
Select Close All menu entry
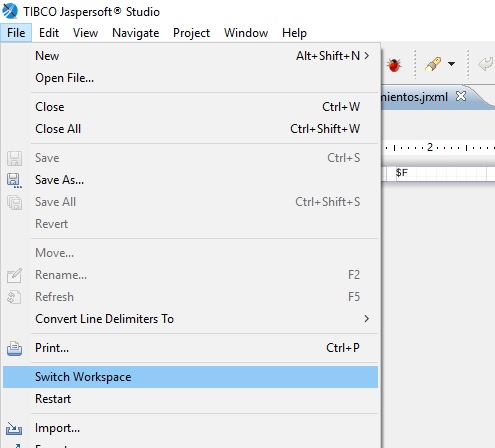click(190, 129)
